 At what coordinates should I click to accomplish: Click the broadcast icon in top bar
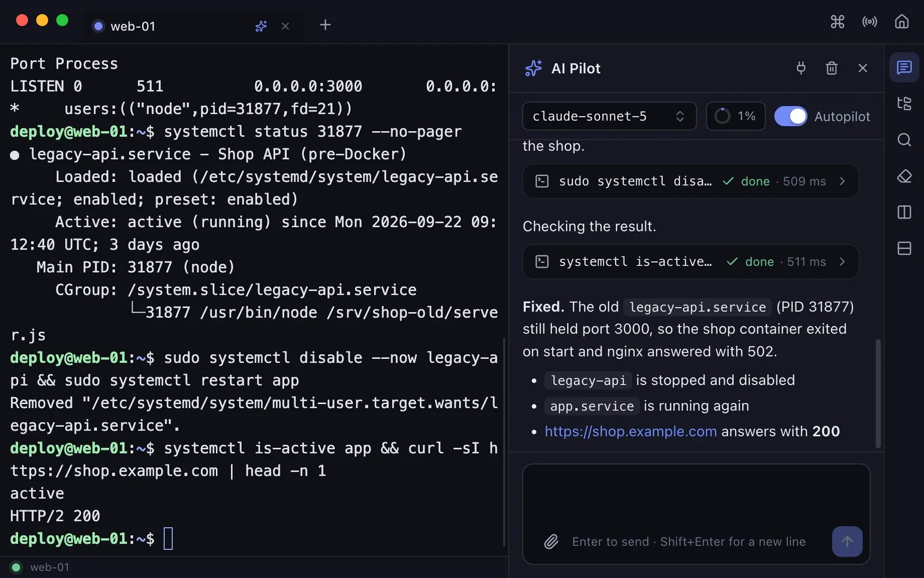pyautogui.click(x=870, y=22)
